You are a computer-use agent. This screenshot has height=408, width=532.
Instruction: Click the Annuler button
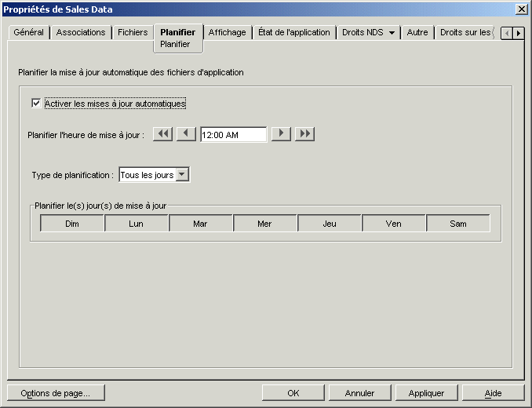(x=359, y=393)
